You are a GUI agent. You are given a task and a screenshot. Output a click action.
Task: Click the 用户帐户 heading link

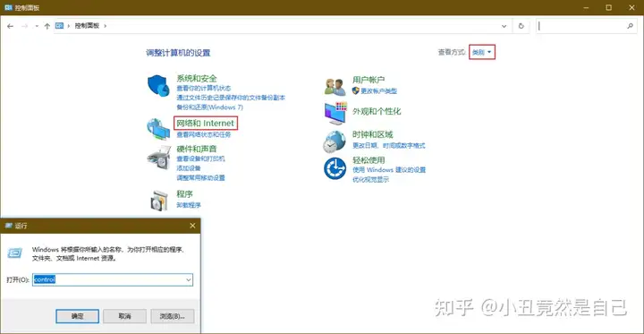pyautogui.click(x=369, y=80)
